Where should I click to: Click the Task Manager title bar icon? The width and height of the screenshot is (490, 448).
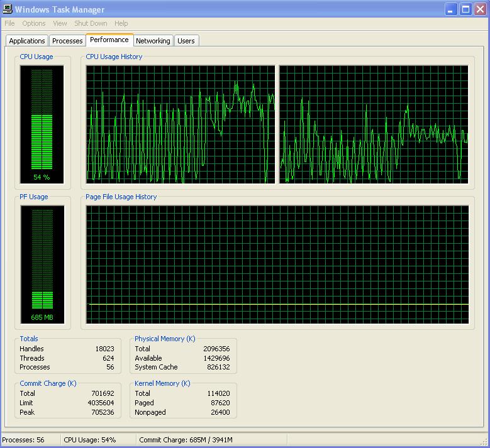point(8,9)
